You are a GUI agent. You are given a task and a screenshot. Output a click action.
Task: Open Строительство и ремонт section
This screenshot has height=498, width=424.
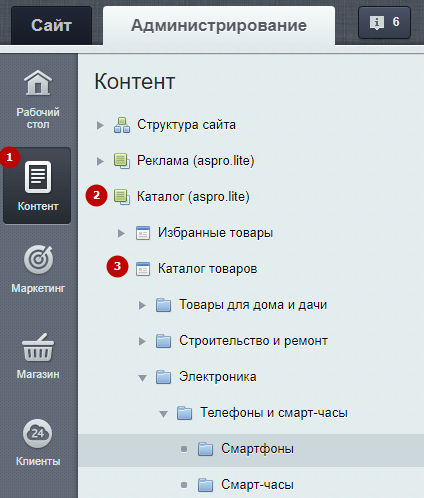tap(253, 341)
